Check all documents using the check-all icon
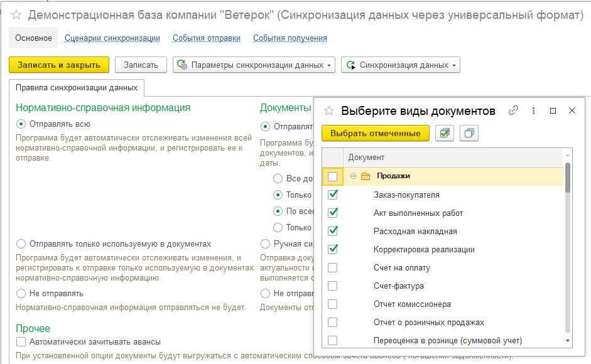 click(x=445, y=133)
